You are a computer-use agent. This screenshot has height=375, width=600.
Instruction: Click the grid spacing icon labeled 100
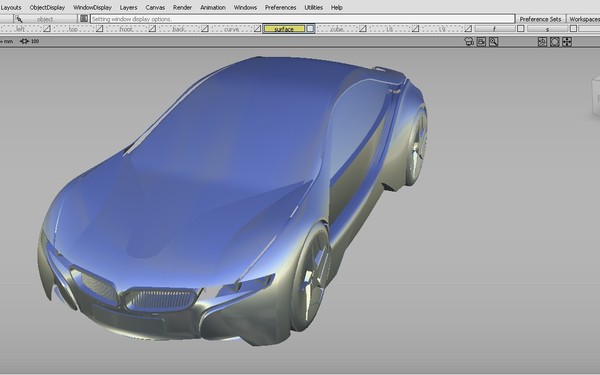(24, 41)
